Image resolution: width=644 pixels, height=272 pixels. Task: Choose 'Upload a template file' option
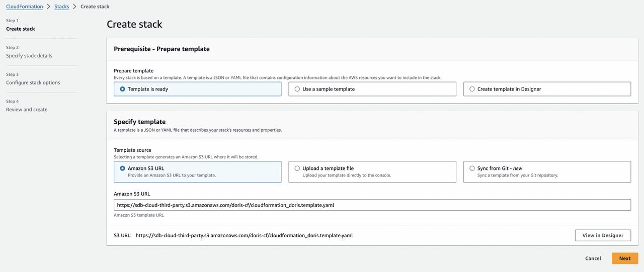[x=297, y=168]
